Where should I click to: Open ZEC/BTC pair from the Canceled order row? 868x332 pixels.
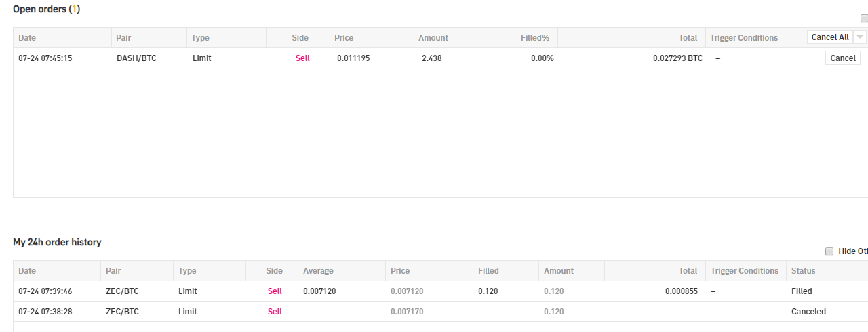(x=122, y=312)
